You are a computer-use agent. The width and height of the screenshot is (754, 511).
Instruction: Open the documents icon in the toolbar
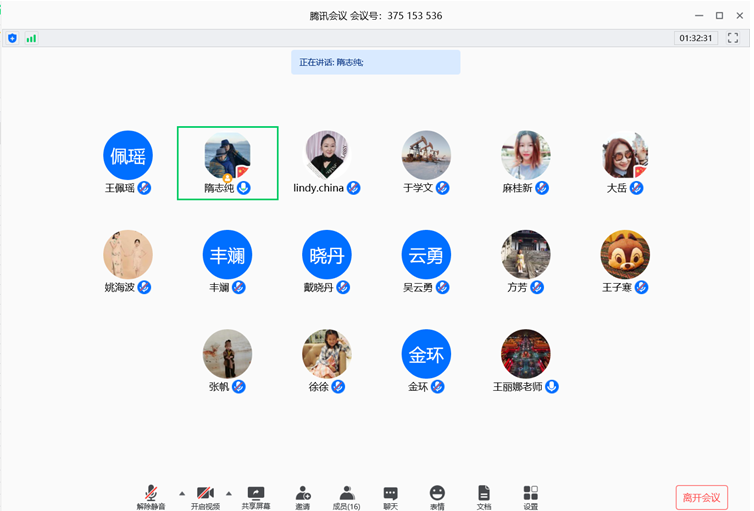(484, 495)
